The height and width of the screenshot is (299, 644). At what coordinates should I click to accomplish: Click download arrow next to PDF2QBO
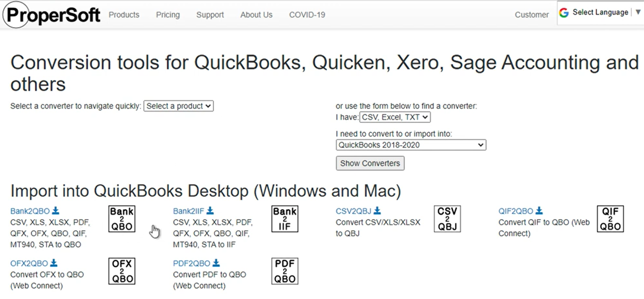(x=216, y=263)
